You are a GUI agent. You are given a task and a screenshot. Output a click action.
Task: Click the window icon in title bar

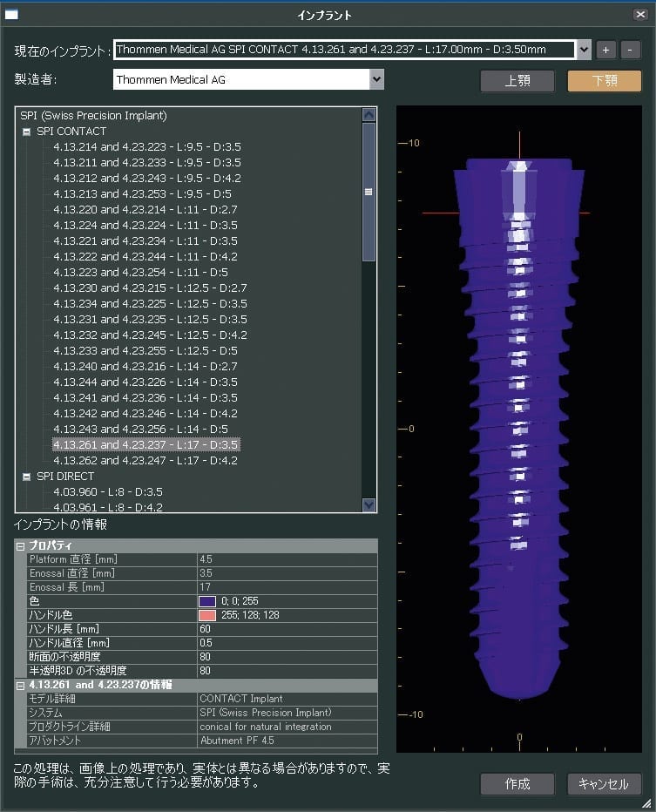point(12,15)
